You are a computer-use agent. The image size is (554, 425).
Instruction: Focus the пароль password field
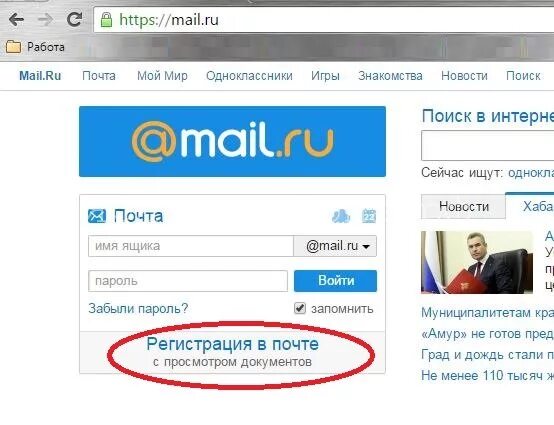point(188,281)
